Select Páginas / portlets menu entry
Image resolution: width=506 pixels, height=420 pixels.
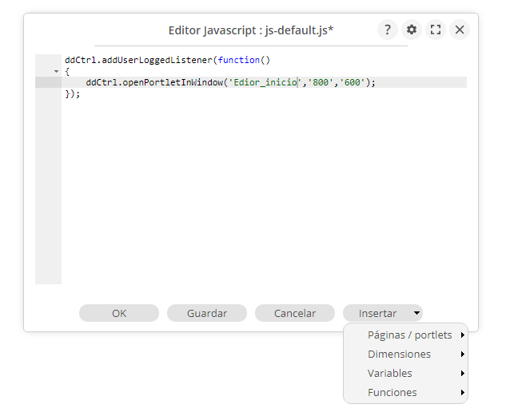point(409,335)
